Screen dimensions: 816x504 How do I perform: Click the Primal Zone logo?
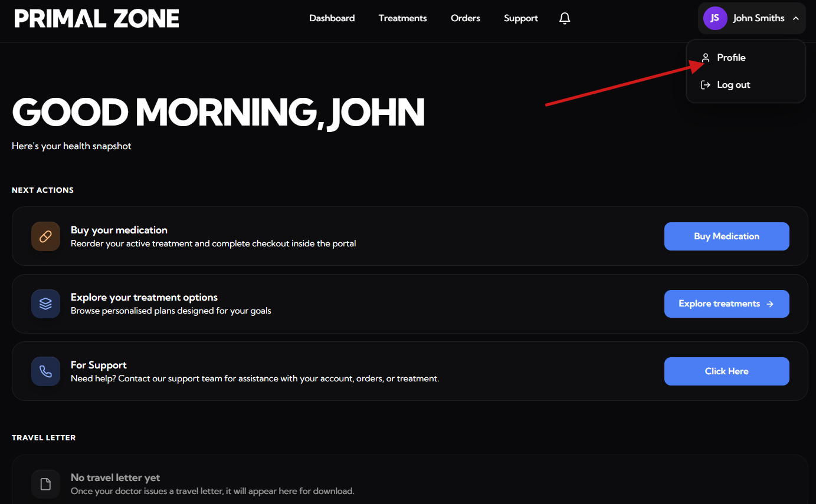pyautogui.click(x=97, y=19)
